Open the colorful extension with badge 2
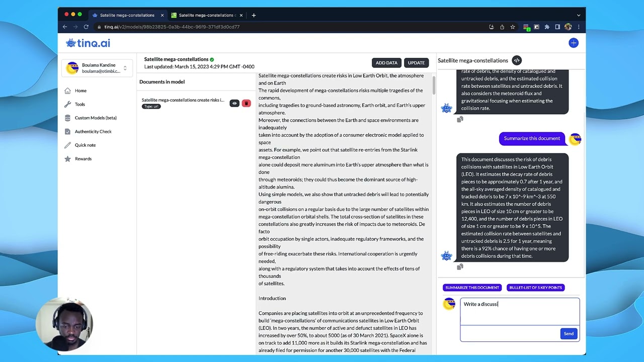The image size is (644, 362). [526, 27]
